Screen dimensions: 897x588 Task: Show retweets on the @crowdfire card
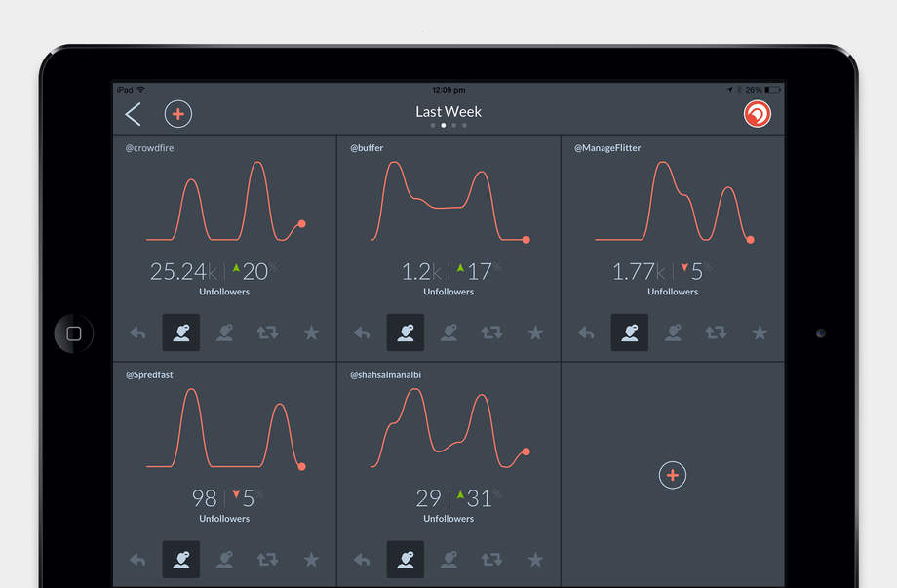tap(268, 333)
